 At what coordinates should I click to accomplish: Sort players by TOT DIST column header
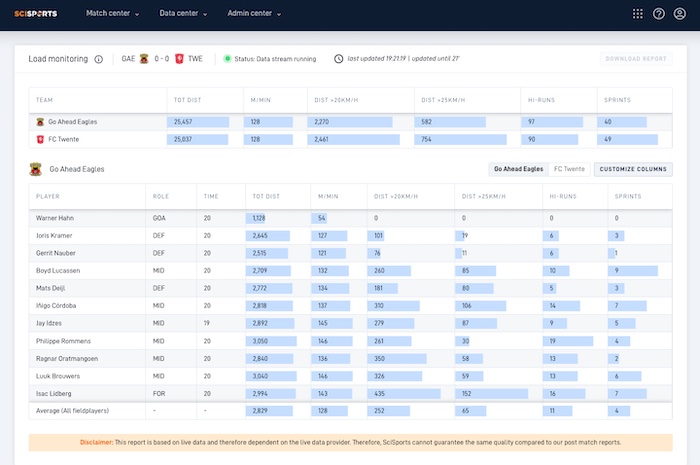267,195
